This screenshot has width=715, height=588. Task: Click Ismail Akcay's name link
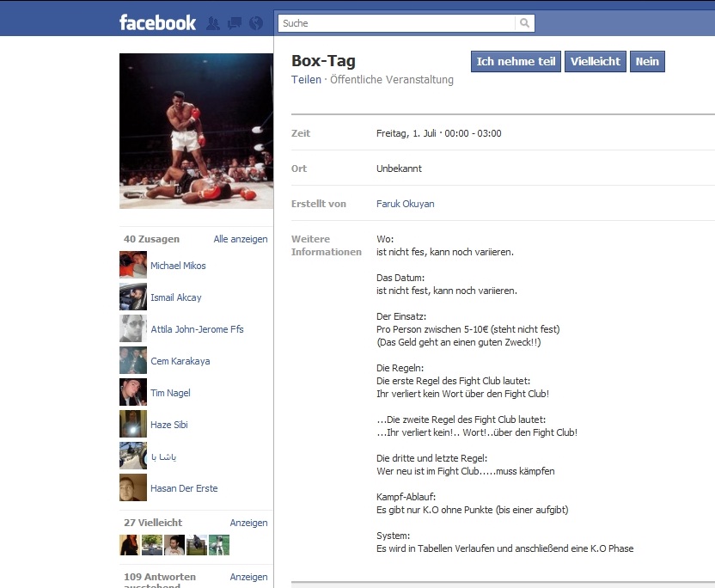point(176,298)
